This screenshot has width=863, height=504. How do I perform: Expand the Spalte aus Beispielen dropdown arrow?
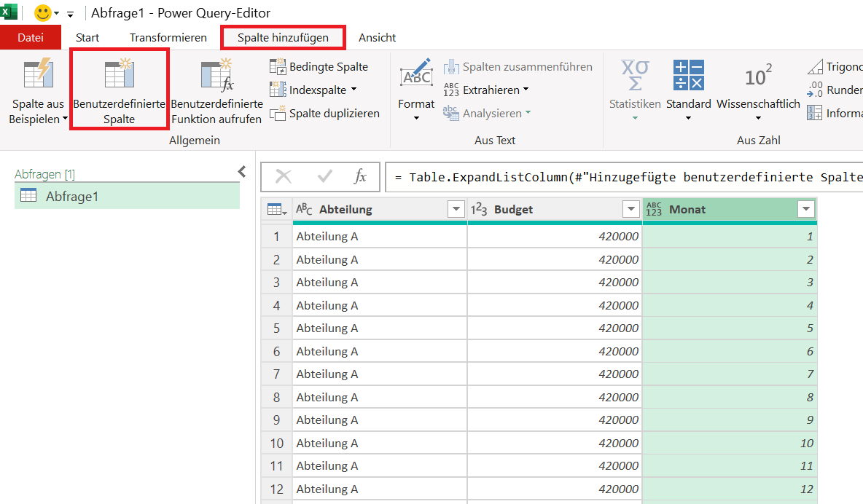tap(65, 119)
